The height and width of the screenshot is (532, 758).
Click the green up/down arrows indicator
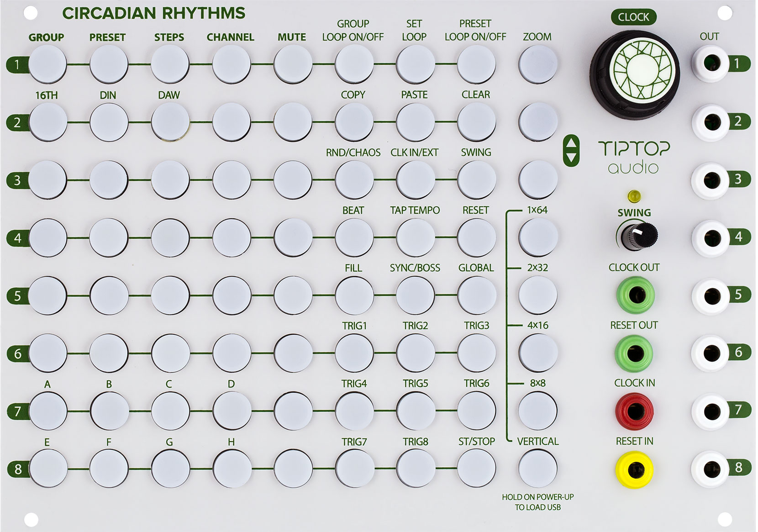coord(572,150)
